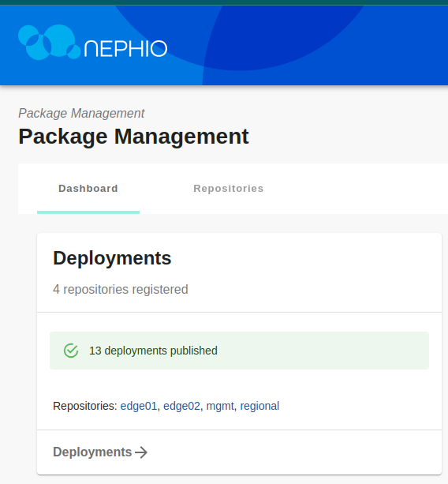Image resolution: width=448 pixels, height=484 pixels.
Task: Click the empty tab bar area right of Repositories
Action: tap(364, 188)
